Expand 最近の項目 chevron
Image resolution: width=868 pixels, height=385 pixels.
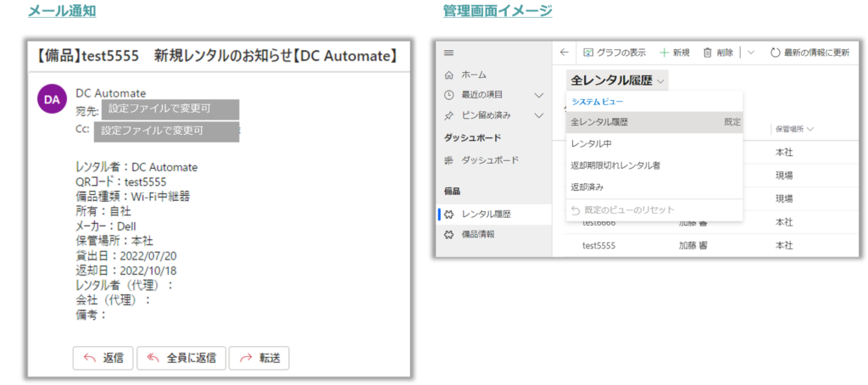[538, 95]
